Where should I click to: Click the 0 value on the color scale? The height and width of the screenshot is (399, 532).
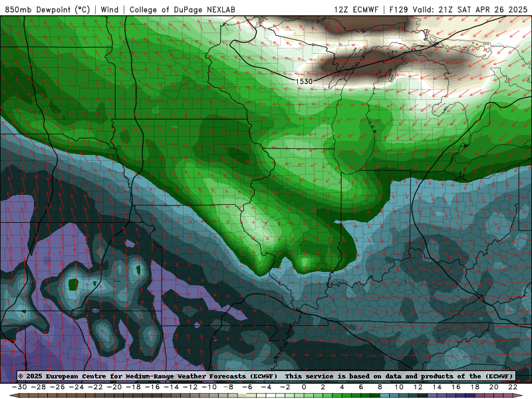(x=304, y=387)
